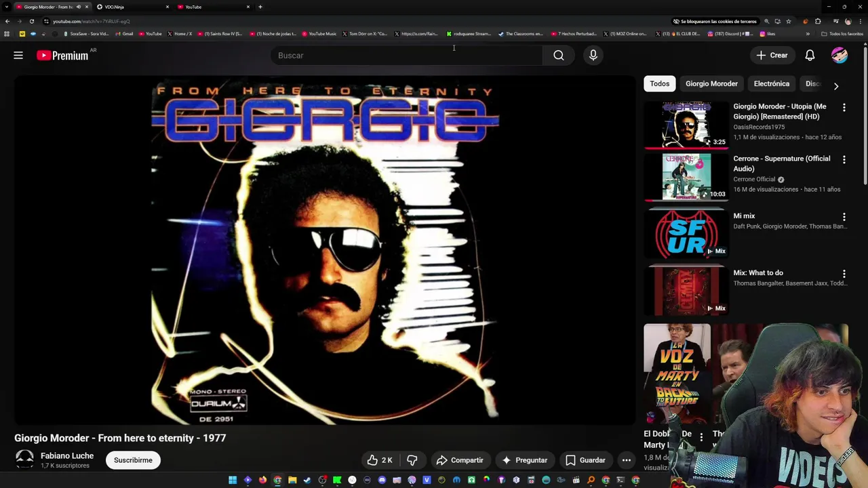The width and height of the screenshot is (868, 488).
Task: Open Firefox from the taskbar
Action: pyautogui.click(x=262, y=481)
